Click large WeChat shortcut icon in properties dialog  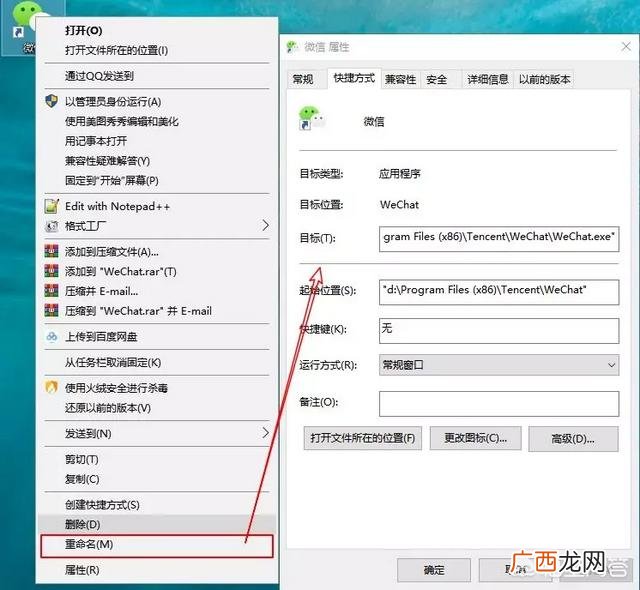coord(311,118)
